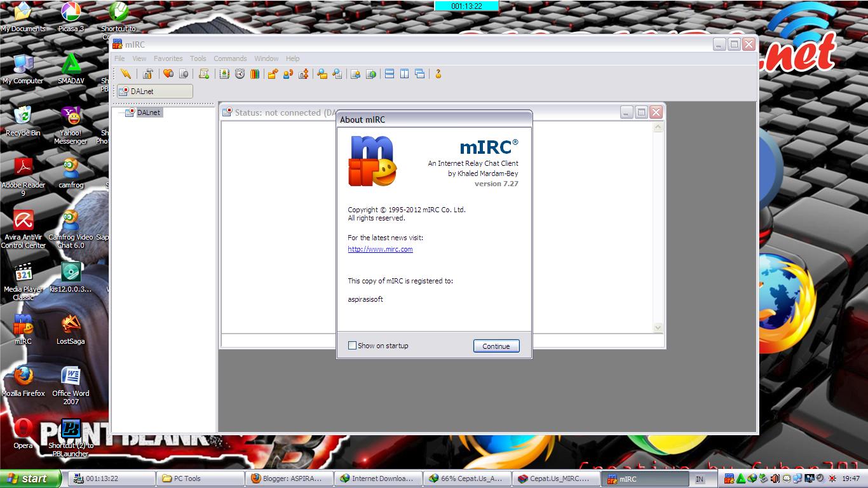Open Log Files magnifier-page icon
This screenshot has height=488, width=868.
(x=337, y=74)
